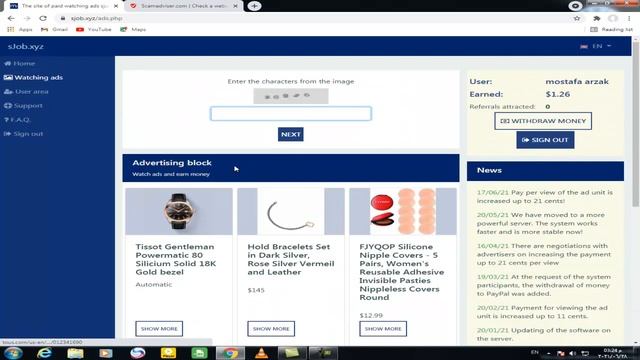Launch Internet Explorer from taskbar

coord(44,353)
